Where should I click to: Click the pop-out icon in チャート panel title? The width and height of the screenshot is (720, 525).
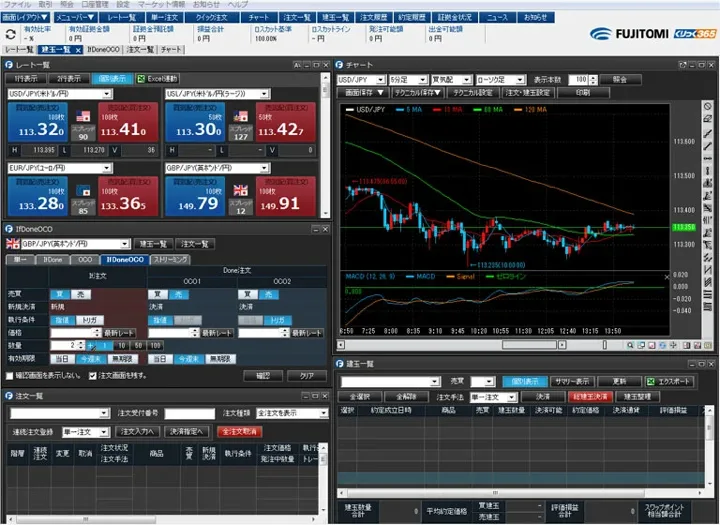[682, 65]
